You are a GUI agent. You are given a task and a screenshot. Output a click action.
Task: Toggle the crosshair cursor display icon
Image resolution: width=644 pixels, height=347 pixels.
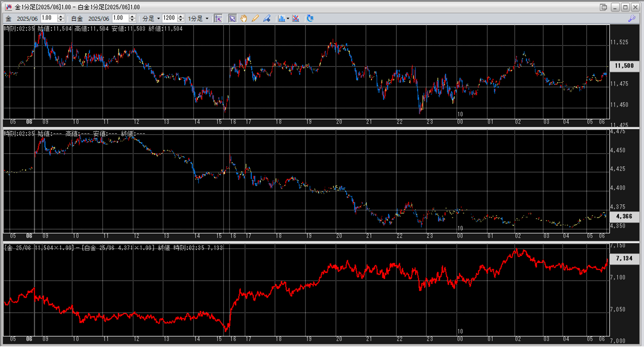(218, 19)
